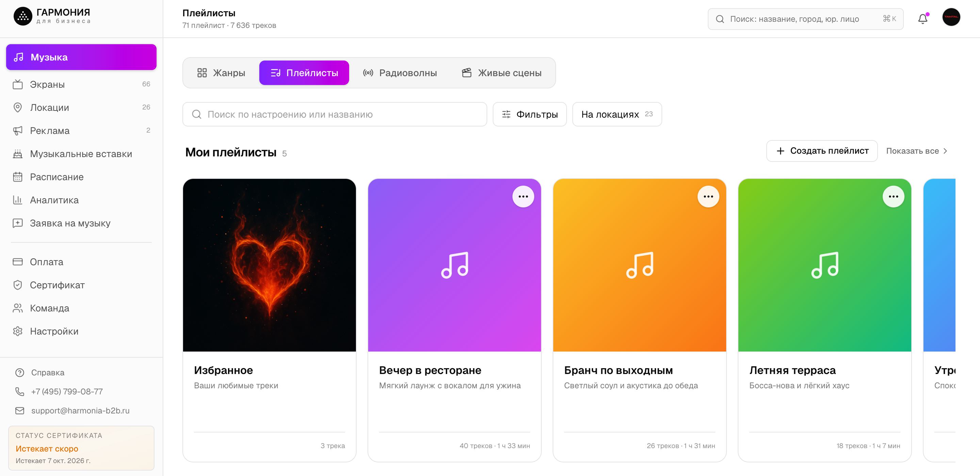Screen dimensions: 980x476
Task: Click the card icon next to Оплата
Action: 18,262
